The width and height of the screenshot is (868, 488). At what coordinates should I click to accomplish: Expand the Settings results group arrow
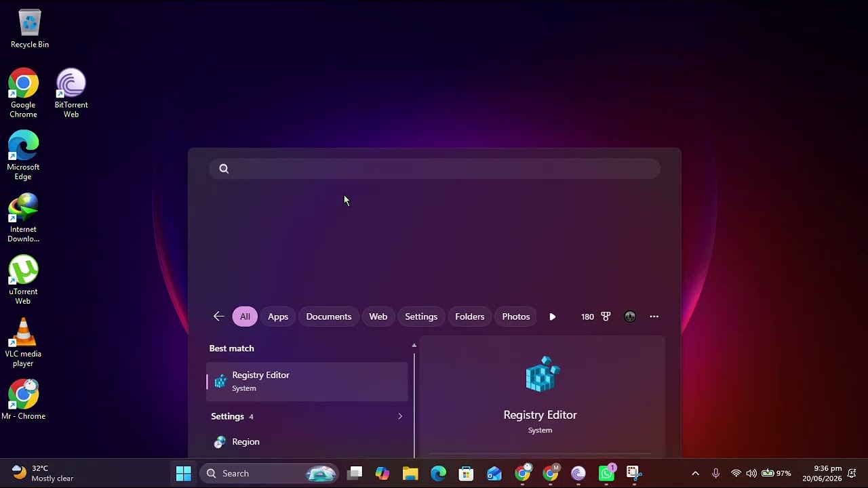point(400,416)
